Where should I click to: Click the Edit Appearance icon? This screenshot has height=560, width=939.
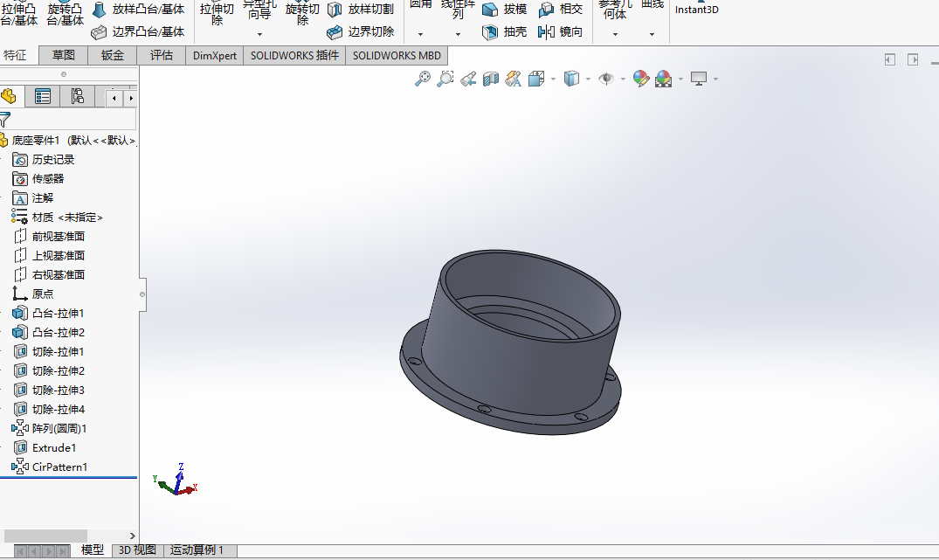pyautogui.click(x=641, y=79)
